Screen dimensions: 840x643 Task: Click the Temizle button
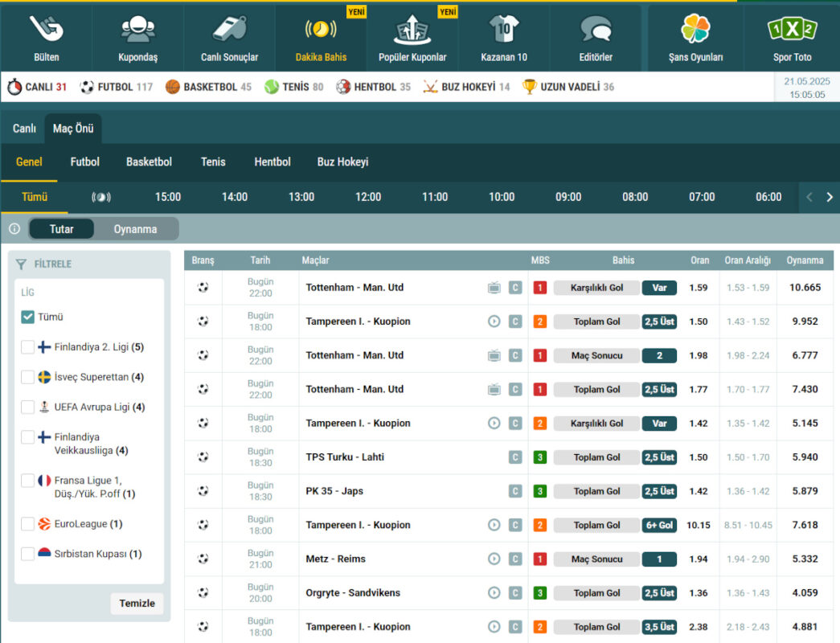pyautogui.click(x=137, y=604)
